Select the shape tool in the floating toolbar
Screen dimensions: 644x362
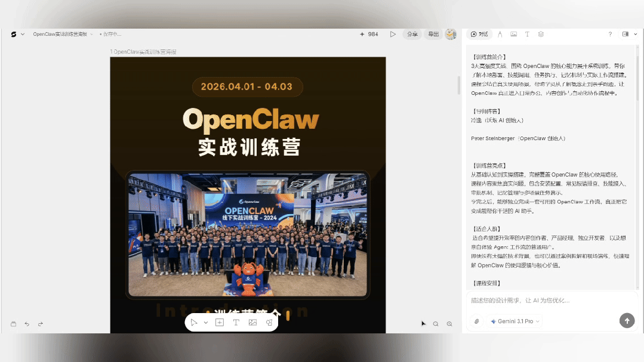point(269,322)
